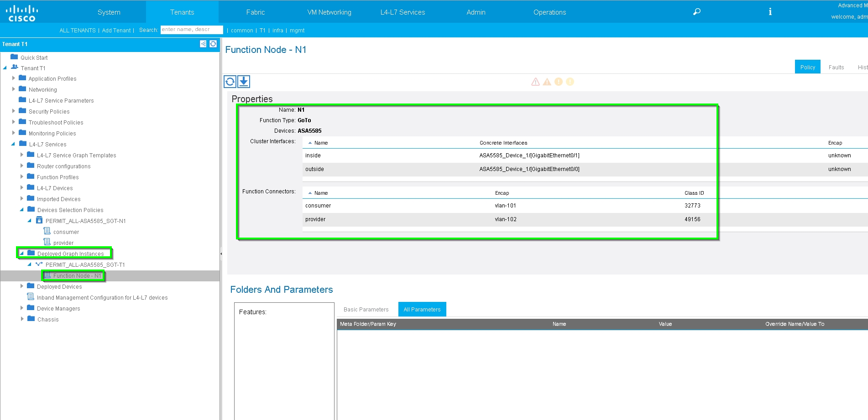Select the Class ID value 49156

[692, 219]
